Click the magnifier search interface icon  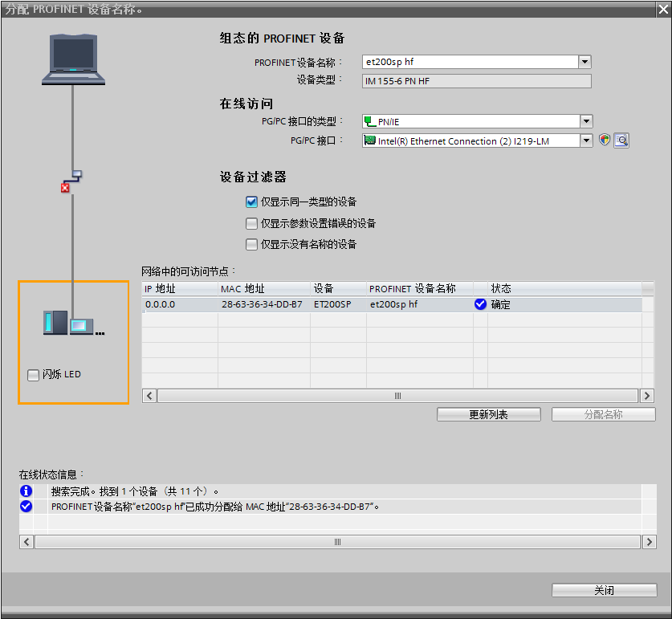click(x=621, y=140)
